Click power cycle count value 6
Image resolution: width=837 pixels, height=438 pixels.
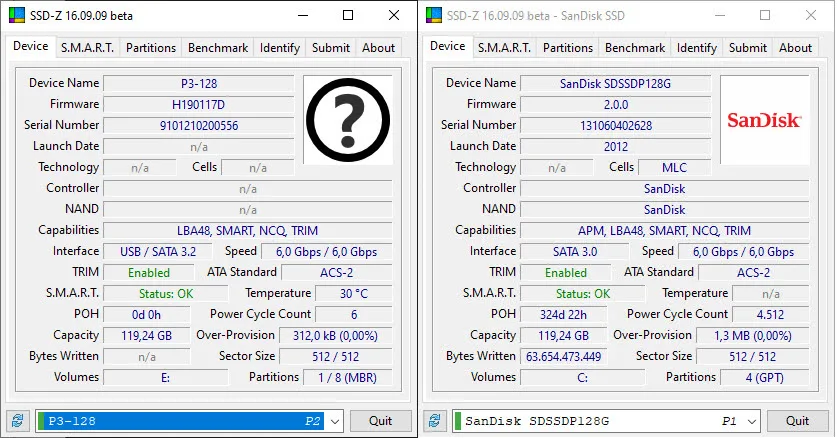(354, 314)
